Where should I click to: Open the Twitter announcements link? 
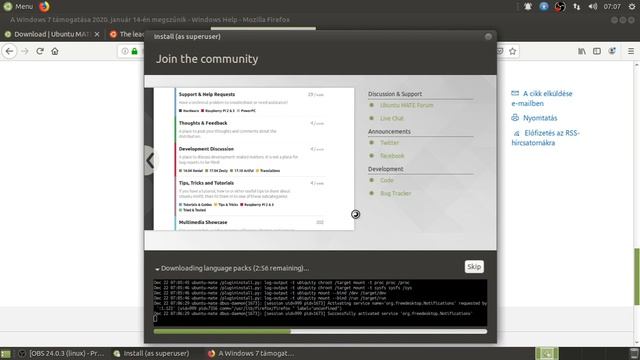pyautogui.click(x=389, y=143)
